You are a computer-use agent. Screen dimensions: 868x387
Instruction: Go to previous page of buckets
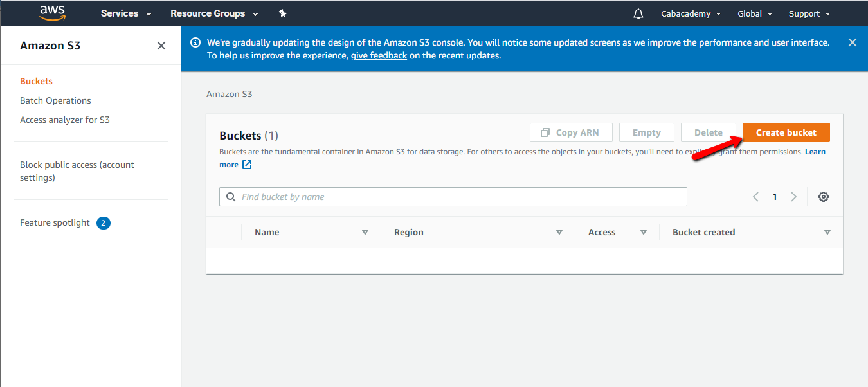pos(756,197)
